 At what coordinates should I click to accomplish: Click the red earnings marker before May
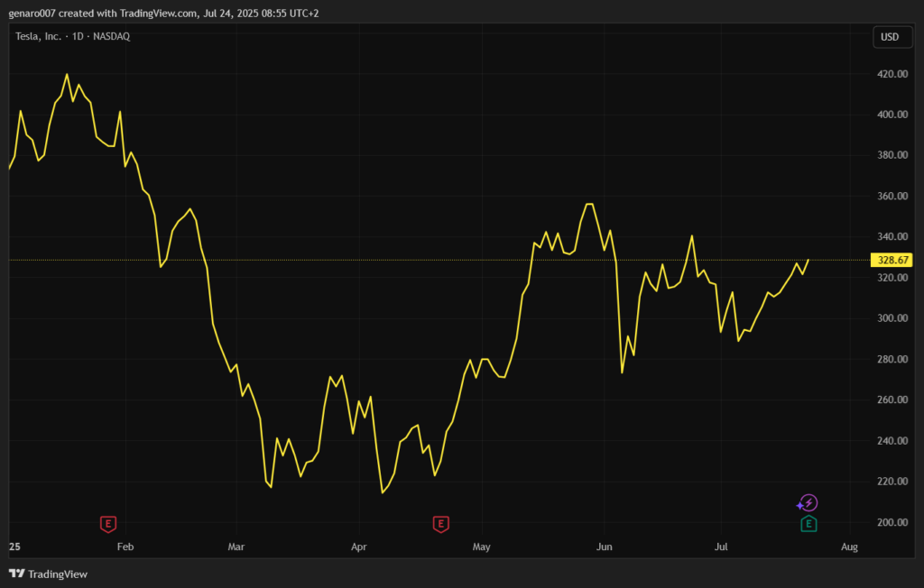pyautogui.click(x=440, y=524)
